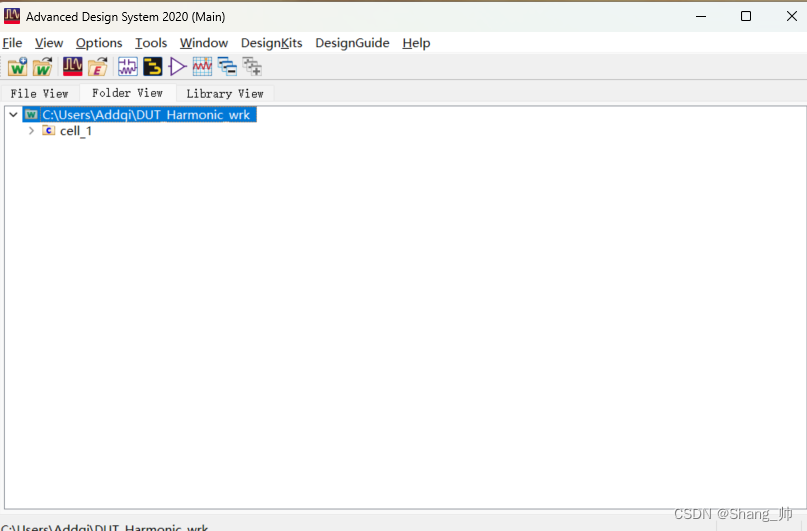Open the View menu
This screenshot has width=807, height=531.
pos(49,43)
